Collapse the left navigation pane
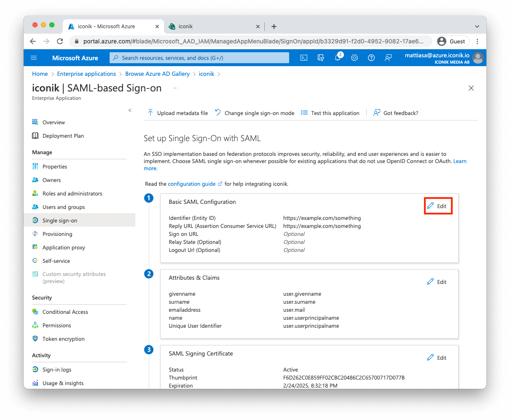 click(130, 110)
